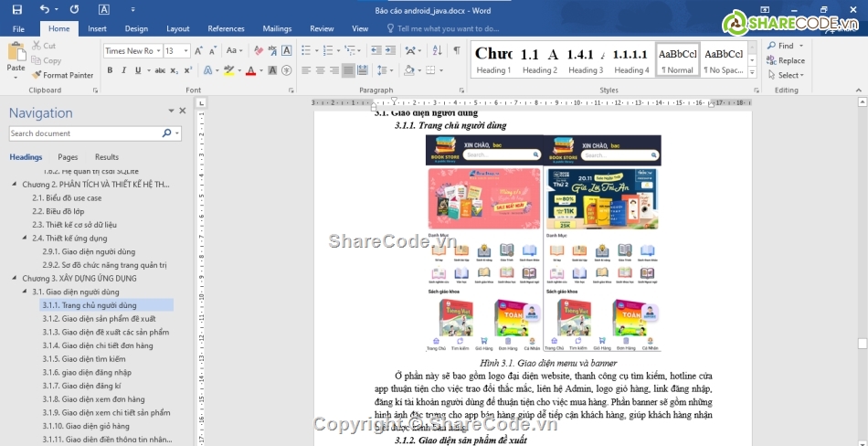Open the References ribbon tab
This screenshot has height=446, width=868.
point(226,28)
